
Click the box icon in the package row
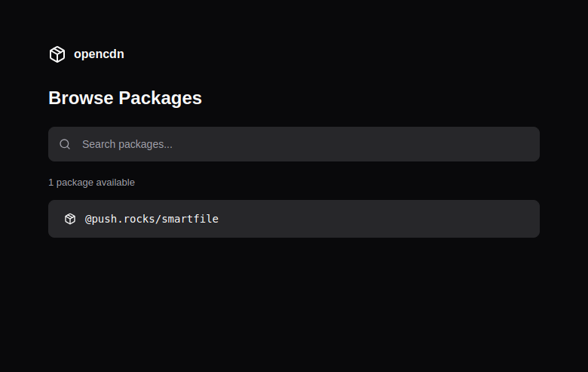pos(70,219)
